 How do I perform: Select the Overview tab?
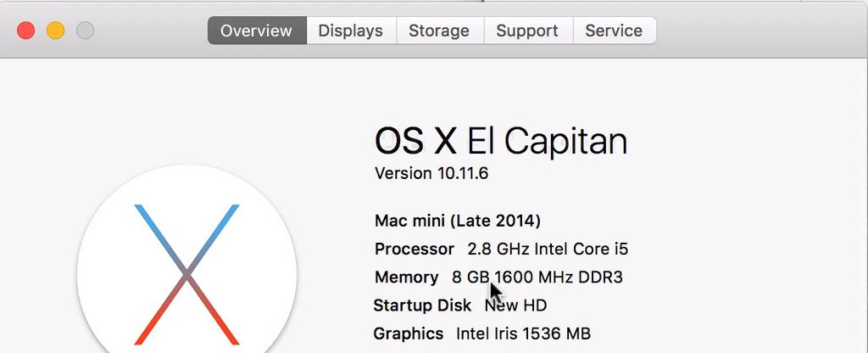(x=257, y=31)
